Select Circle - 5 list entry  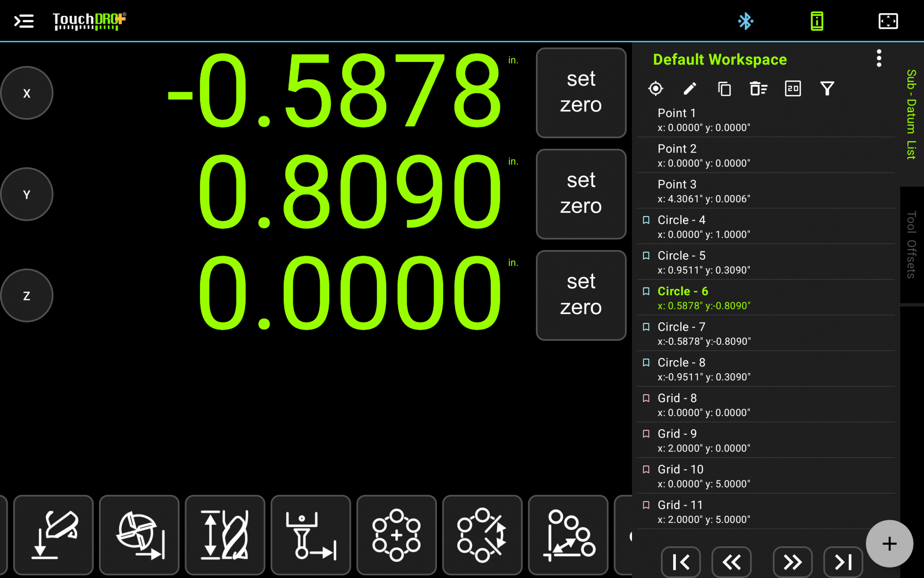766,262
